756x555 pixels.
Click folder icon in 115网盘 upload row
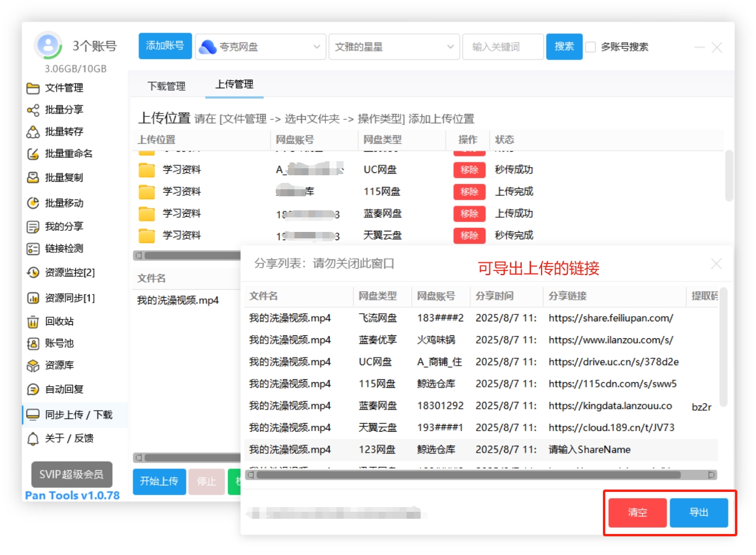[x=147, y=192]
